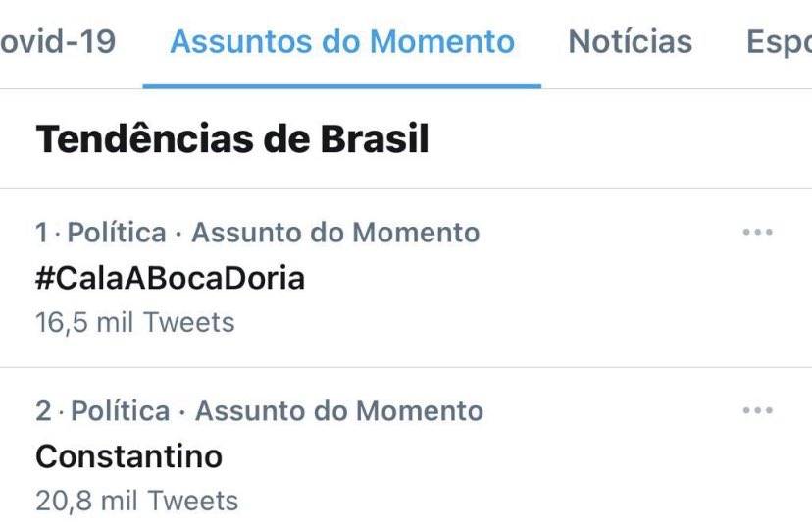Go to the partially visible Esportes tab
The width and height of the screenshot is (812, 532).
pyautogui.click(x=779, y=42)
